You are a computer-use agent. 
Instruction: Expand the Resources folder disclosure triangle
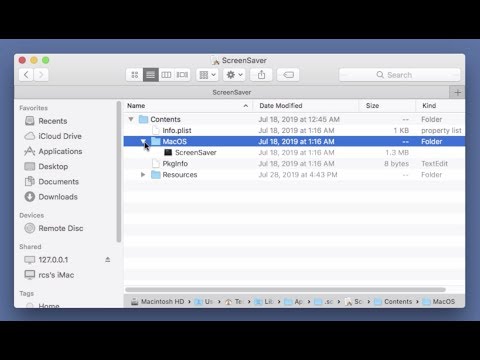coord(143,174)
